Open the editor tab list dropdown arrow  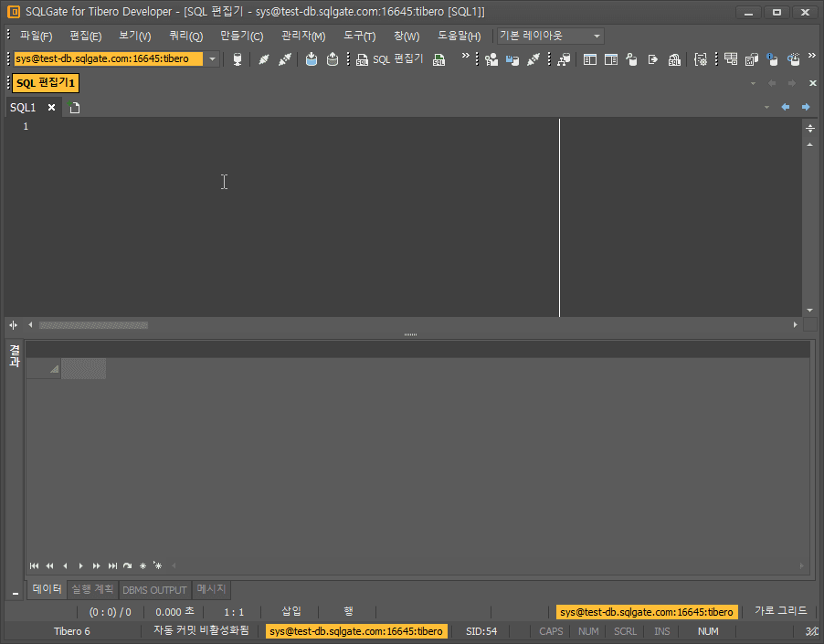pyautogui.click(x=766, y=107)
